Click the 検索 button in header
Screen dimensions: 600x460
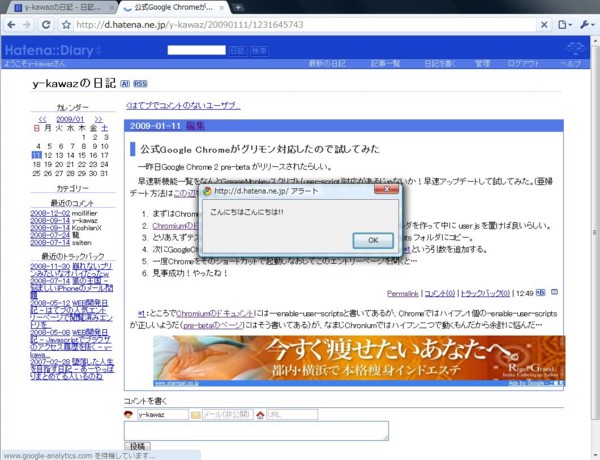tap(259, 51)
